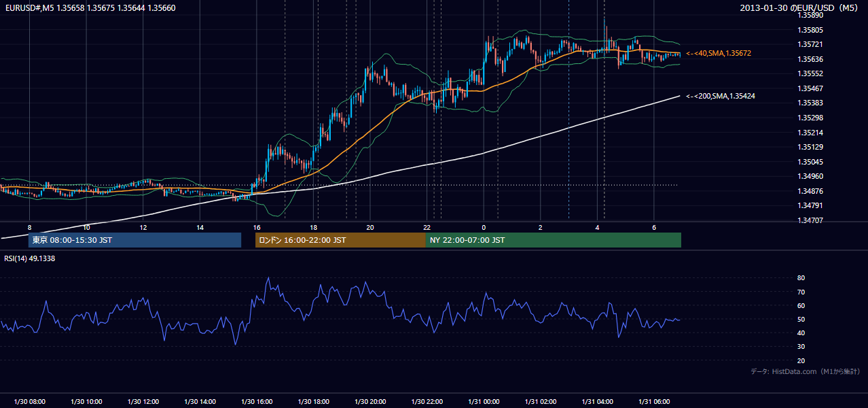Click hour tick 14 under the price chart
Image resolution: width=868 pixels, height=408 pixels.
tap(200, 227)
